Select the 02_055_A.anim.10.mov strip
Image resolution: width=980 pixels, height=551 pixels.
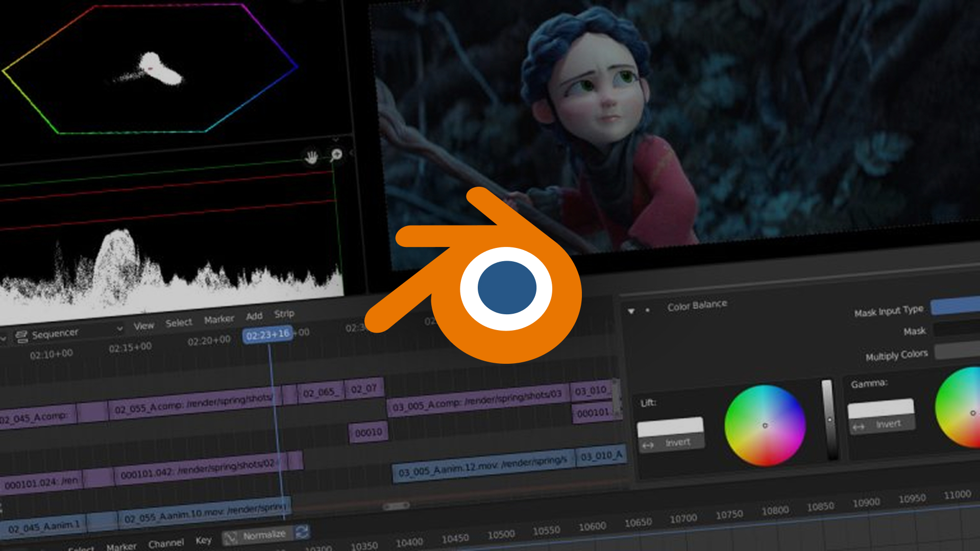click(x=205, y=512)
